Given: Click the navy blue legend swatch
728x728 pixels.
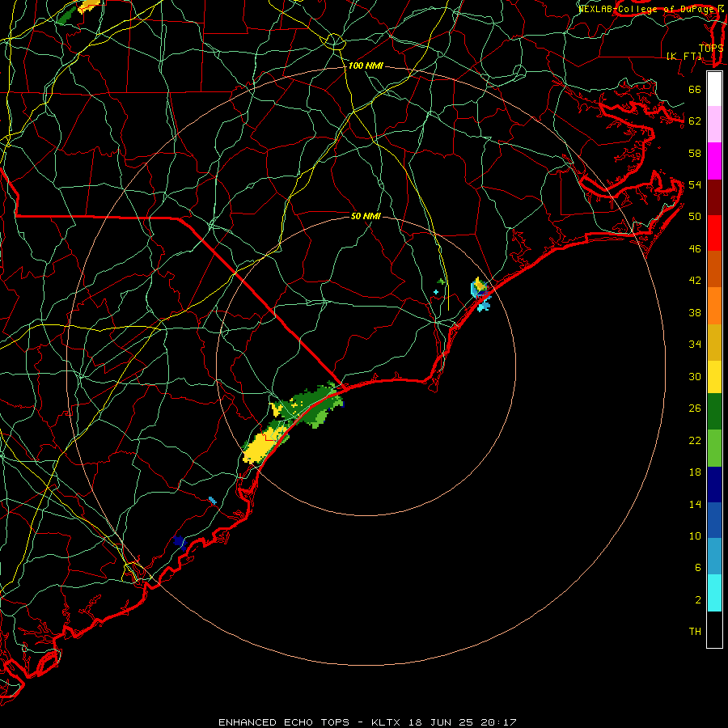Looking at the screenshot, I should click(714, 485).
